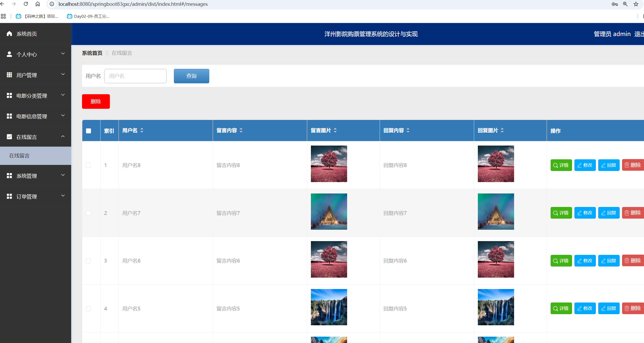Open the apps grid icon in bookmarks bar
This screenshot has width=644, height=343.
[3, 16]
